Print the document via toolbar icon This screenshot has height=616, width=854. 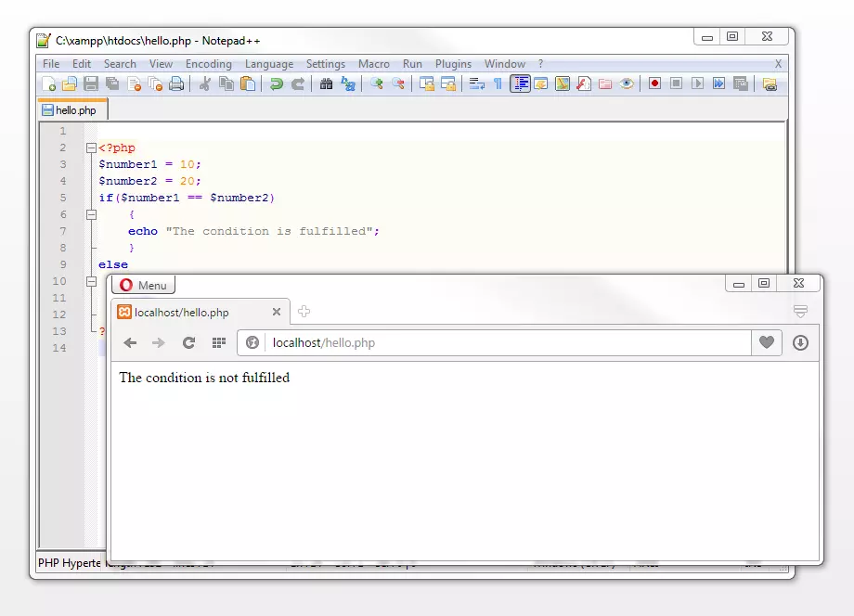click(175, 83)
